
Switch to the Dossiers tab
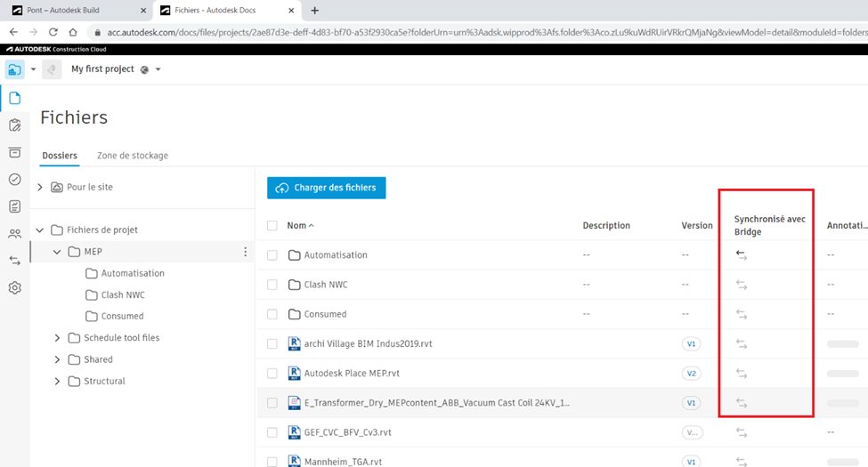click(x=60, y=156)
